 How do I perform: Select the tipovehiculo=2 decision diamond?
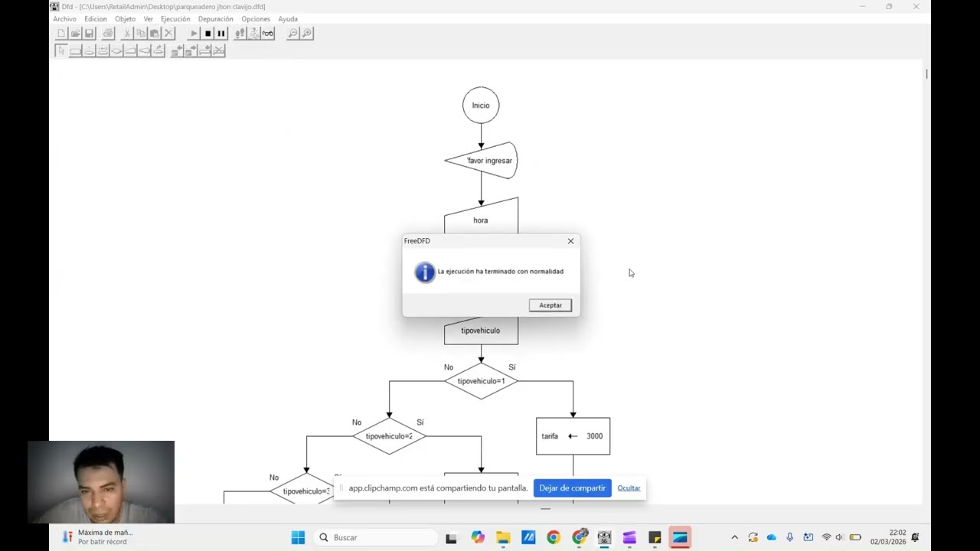389,436
